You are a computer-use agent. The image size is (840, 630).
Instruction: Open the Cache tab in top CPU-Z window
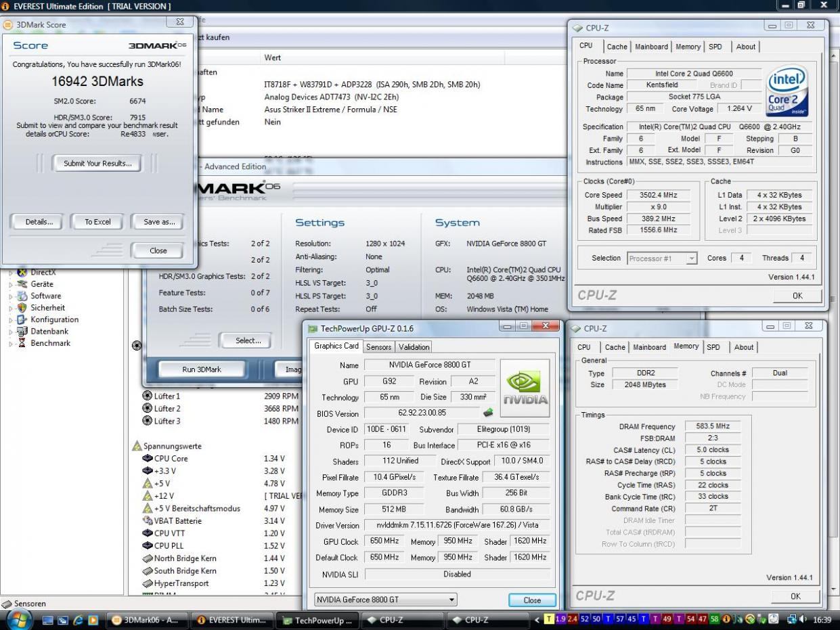point(617,47)
